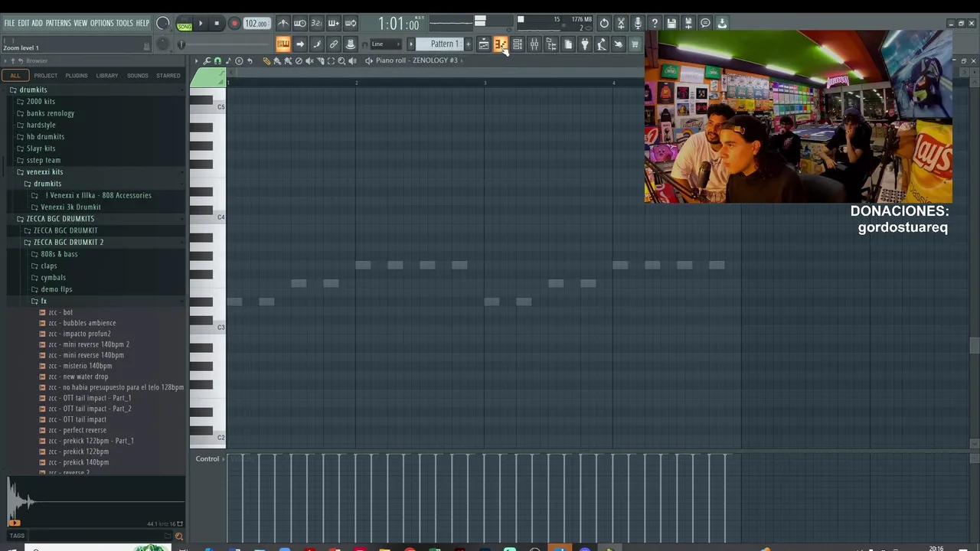Switch to browser SOUNDS tab
Screen dimensions: 980x551
pos(138,76)
